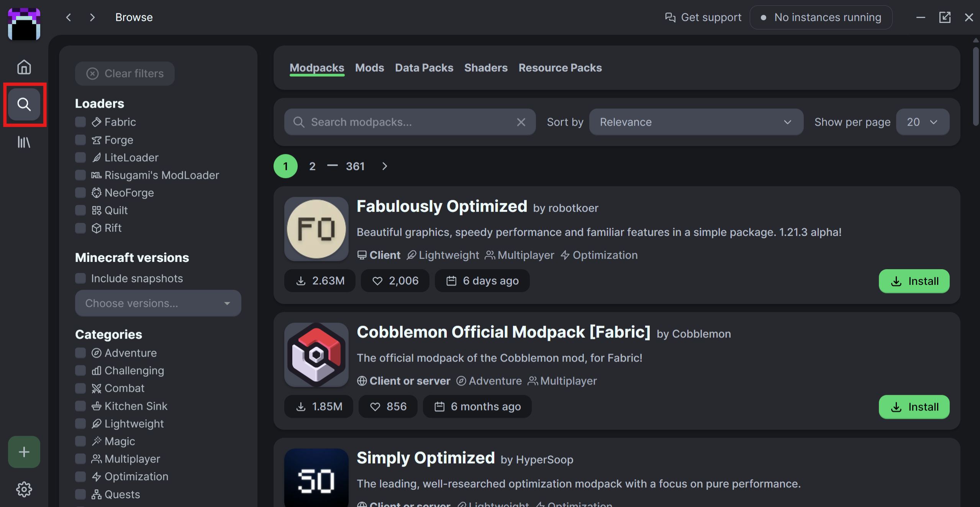Enable the Fabric loader filter

coord(80,122)
